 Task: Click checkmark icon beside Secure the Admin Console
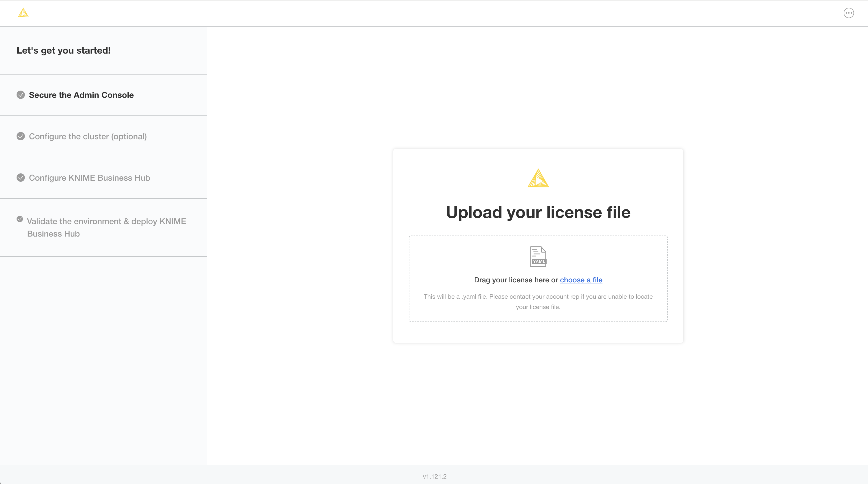[x=20, y=95]
